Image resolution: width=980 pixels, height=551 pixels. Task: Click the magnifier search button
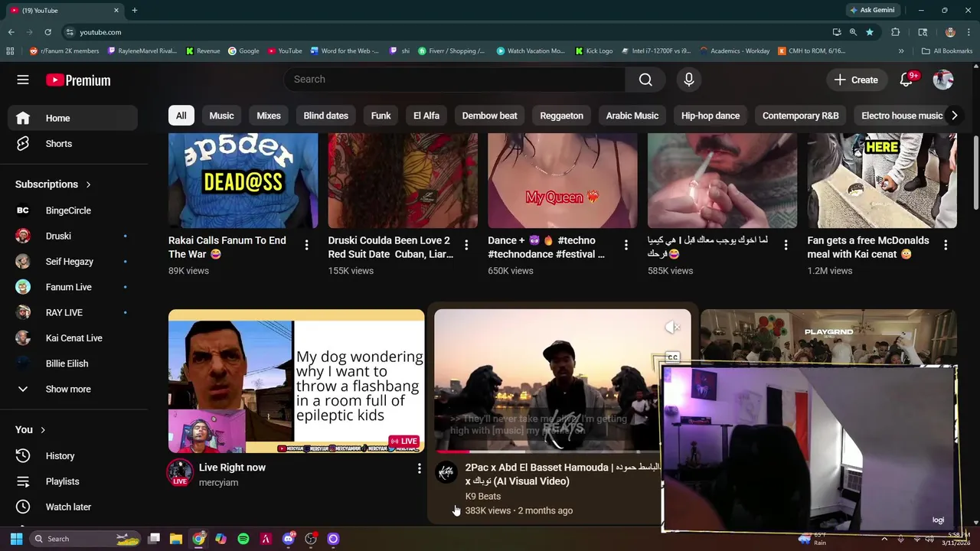pyautogui.click(x=645, y=80)
